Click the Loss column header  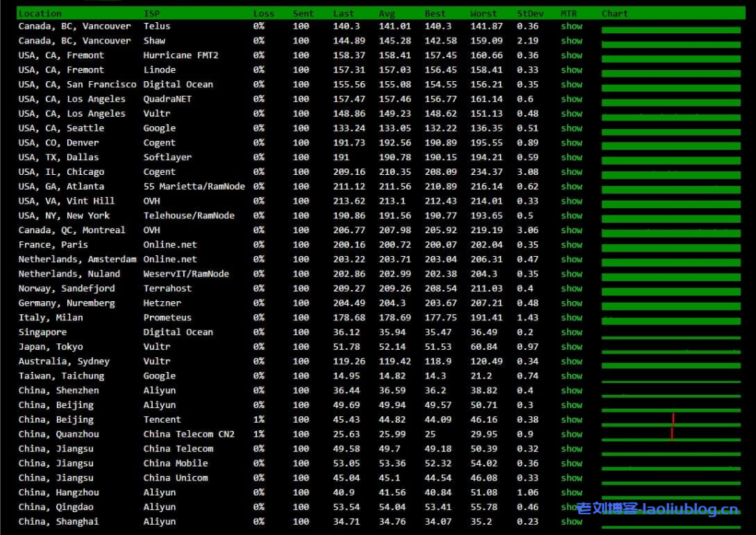pos(264,13)
